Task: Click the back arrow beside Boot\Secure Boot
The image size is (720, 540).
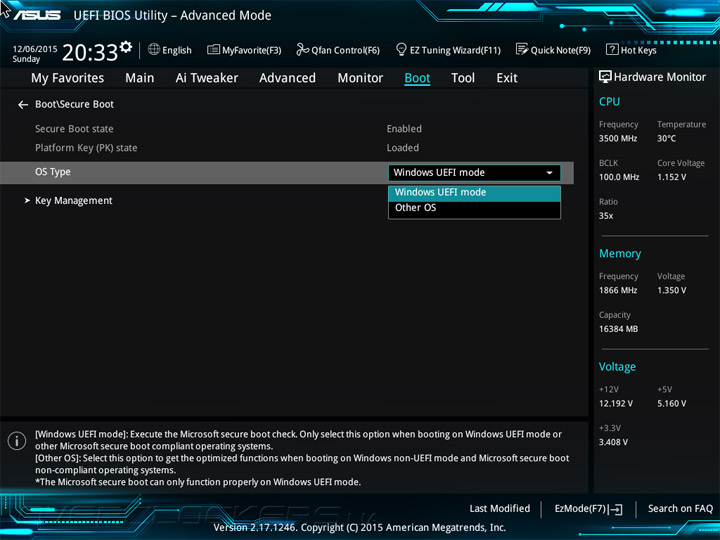Action: click(23, 105)
